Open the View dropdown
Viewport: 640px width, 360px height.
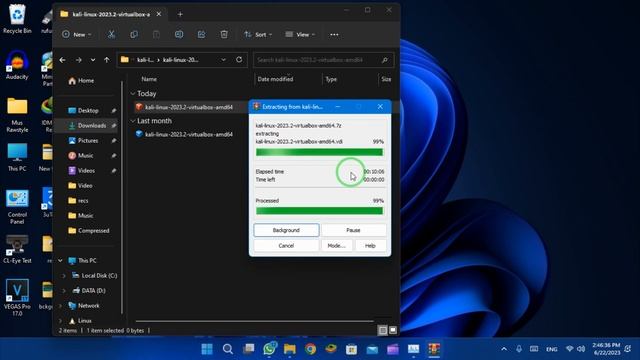point(300,35)
